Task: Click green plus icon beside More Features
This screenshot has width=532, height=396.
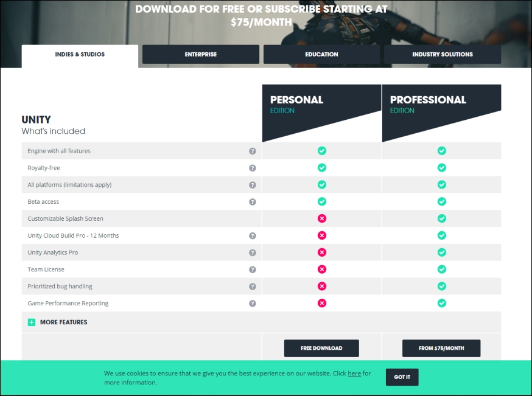Action: [x=32, y=322]
